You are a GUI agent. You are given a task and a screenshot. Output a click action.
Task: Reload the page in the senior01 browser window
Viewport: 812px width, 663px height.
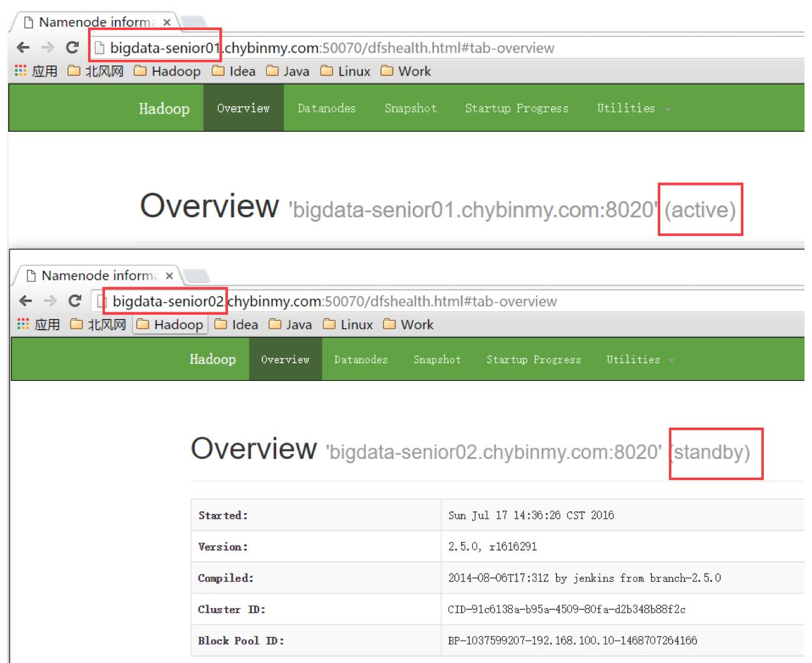click(72, 47)
